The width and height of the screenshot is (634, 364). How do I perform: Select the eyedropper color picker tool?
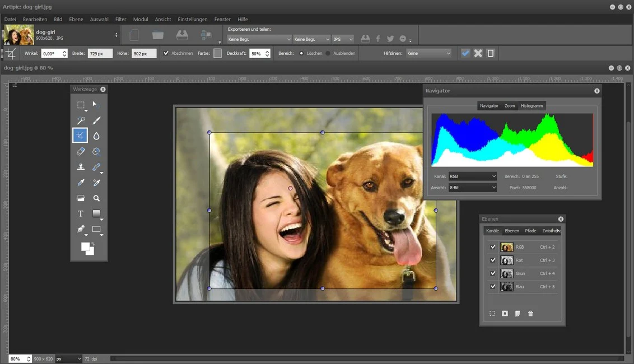click(x=81, y=183)
